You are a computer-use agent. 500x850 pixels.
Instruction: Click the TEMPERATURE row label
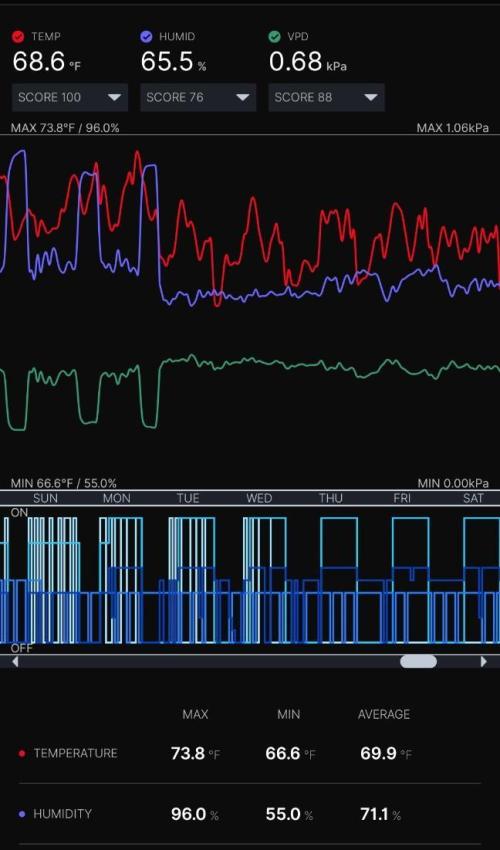point(75,753)
